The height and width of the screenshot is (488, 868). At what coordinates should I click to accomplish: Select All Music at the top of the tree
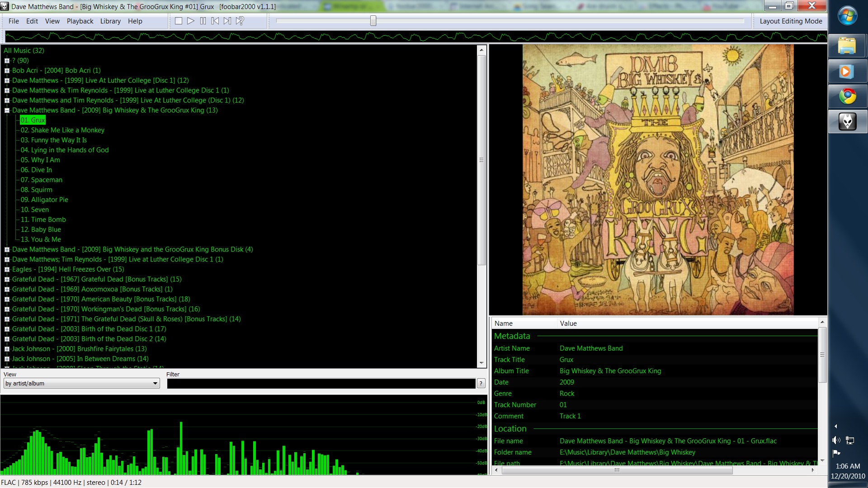pyautogui.click(x=24, y=50)
